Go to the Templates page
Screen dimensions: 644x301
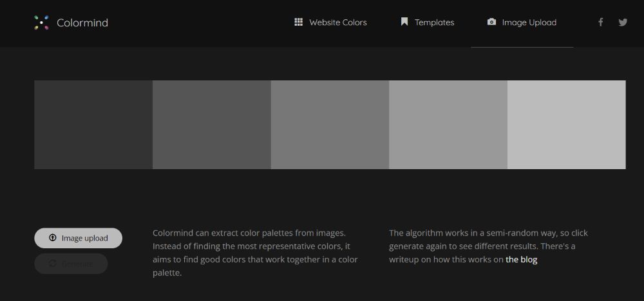click(434, 23)
